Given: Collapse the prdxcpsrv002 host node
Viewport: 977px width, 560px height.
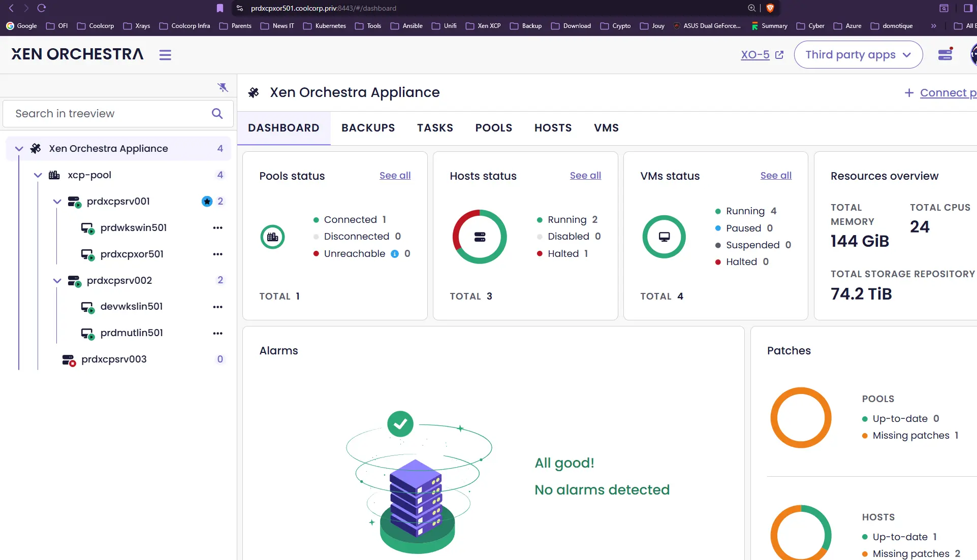Looking at the screenshot, I should tap(57, 281).
